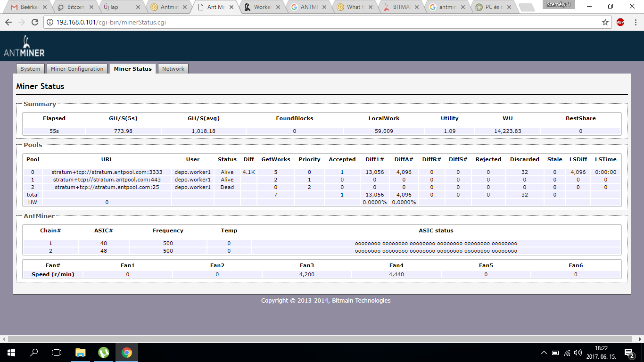Click the Chrome taskbar icon
The height and width of the screenshot is (362, 644).
point(126,352)
